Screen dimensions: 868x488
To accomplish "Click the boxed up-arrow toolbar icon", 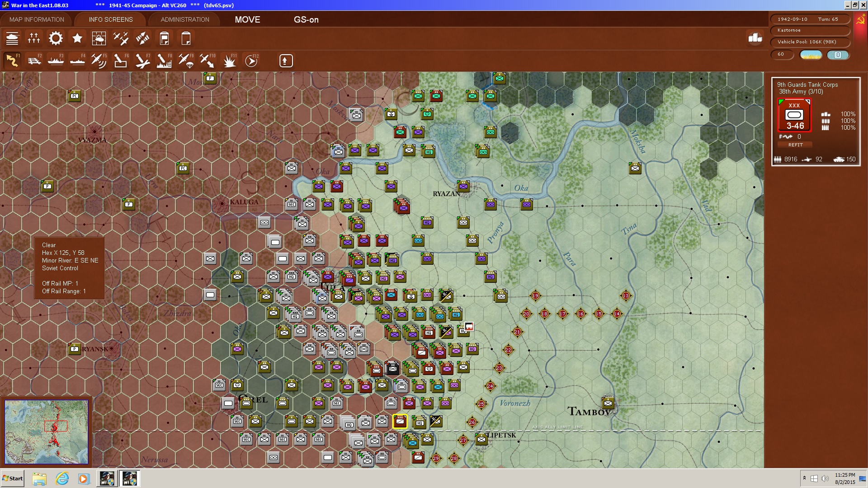I will (x=286, y=61).
